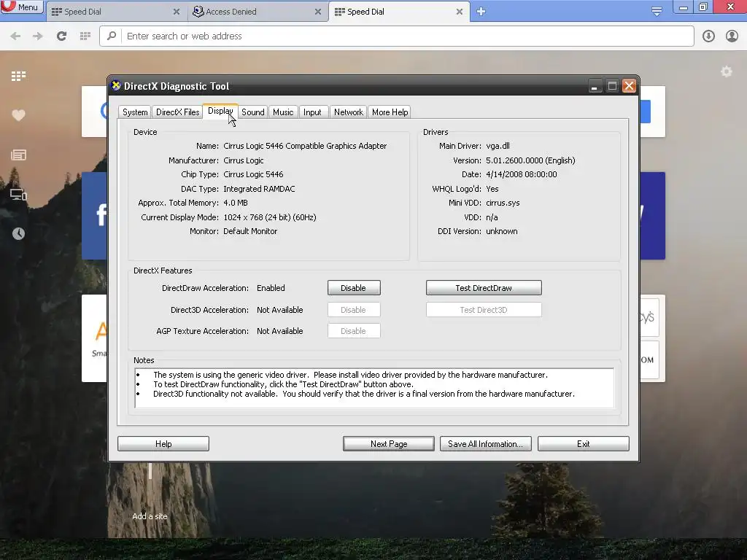Open news panel in sidebar
This screenshot has width=747, height=560.
pyautogui.click(x=18, y=155)
